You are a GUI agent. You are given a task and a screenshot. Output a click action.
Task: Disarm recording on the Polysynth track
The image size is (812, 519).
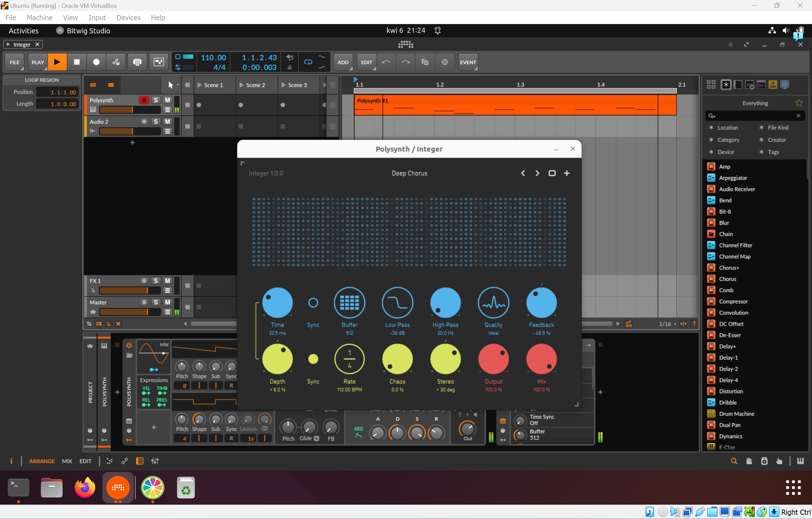click(x=143, y=100)
